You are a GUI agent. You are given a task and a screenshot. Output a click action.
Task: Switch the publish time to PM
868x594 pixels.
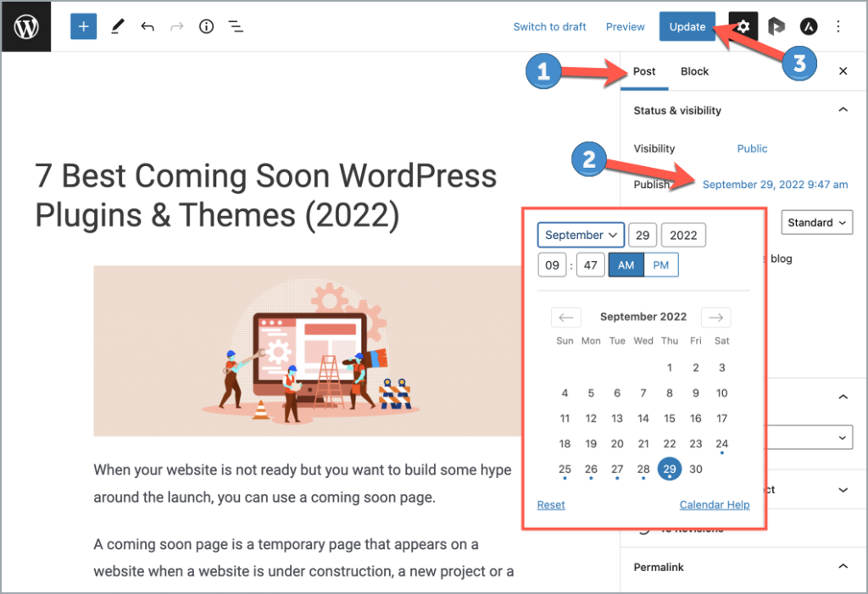[x=661, y=264]
